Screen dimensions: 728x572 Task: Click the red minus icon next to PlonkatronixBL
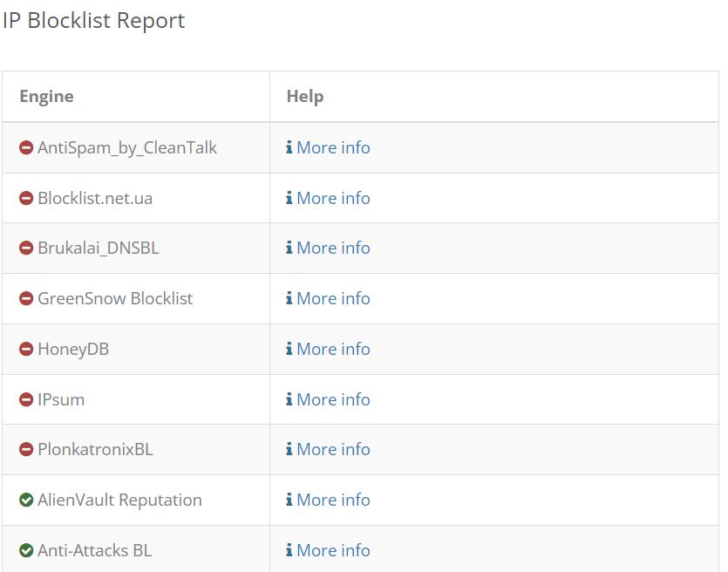coord(26,449)
